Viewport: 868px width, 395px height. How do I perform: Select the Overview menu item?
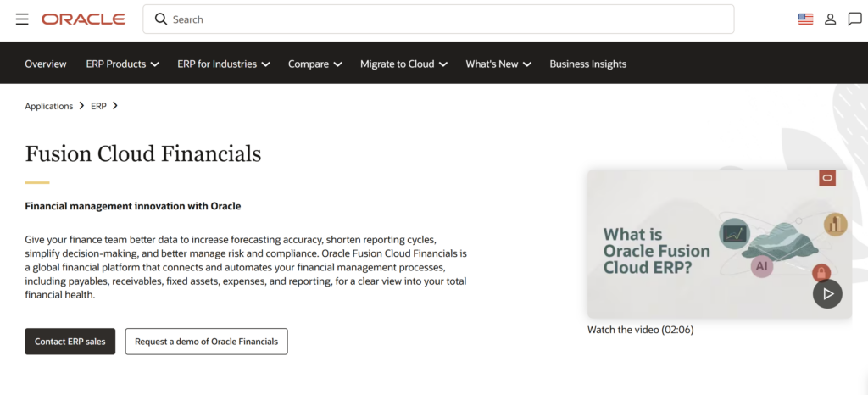46,64
